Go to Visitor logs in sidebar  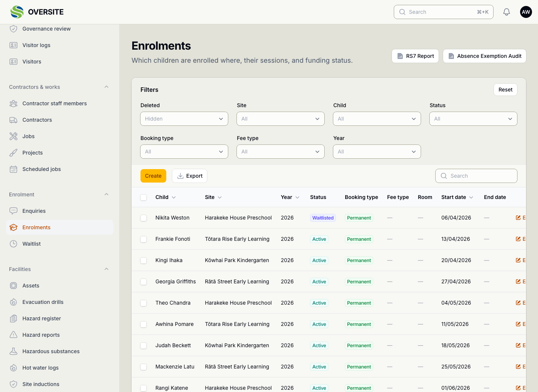tap(59, 45)
